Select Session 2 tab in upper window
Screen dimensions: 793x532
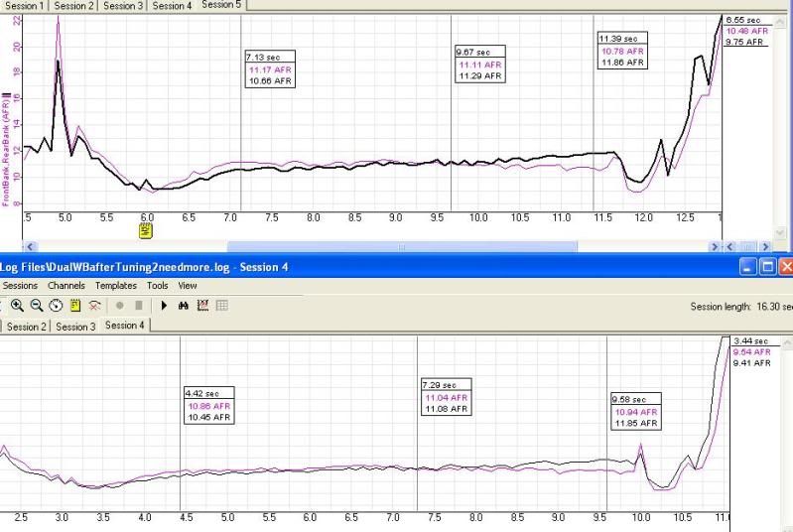[x=71, y=6]
